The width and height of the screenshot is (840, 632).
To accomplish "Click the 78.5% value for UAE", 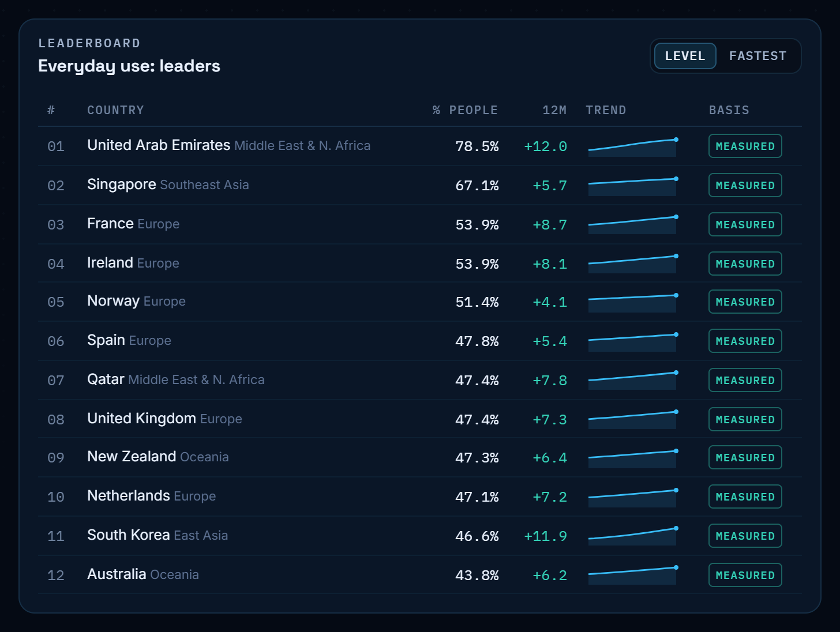I will click(477, 146).
